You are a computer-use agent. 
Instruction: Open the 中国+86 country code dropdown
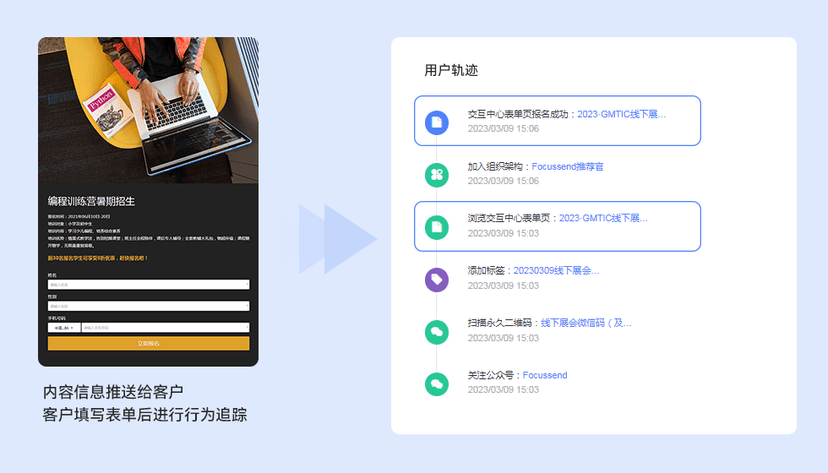pos(63,327)
